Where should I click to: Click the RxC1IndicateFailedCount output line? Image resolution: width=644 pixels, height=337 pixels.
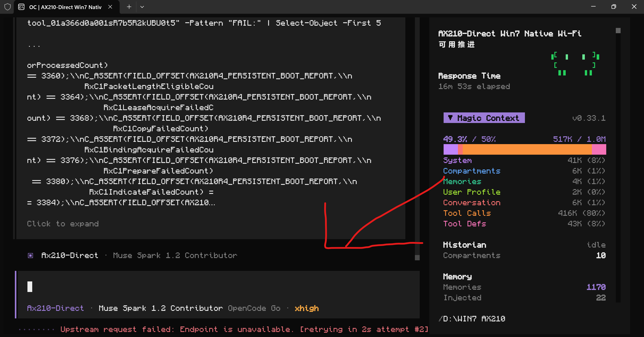point(151,192)
